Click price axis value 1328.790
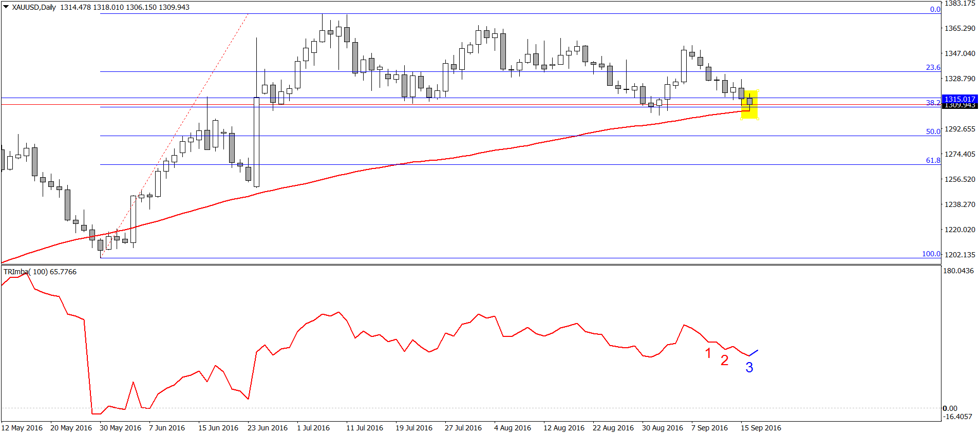Viewport: 980px width, 435px height. 960,79
